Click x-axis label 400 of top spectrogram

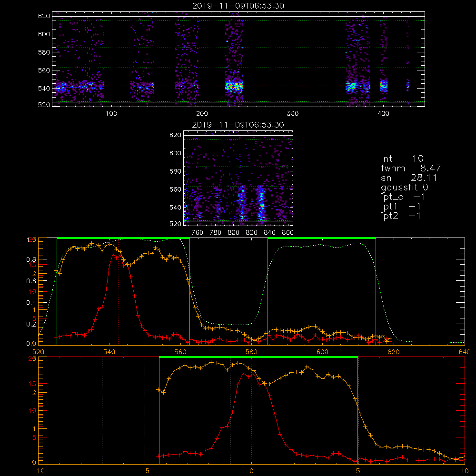pyautogui.click(x=383, y=114)
